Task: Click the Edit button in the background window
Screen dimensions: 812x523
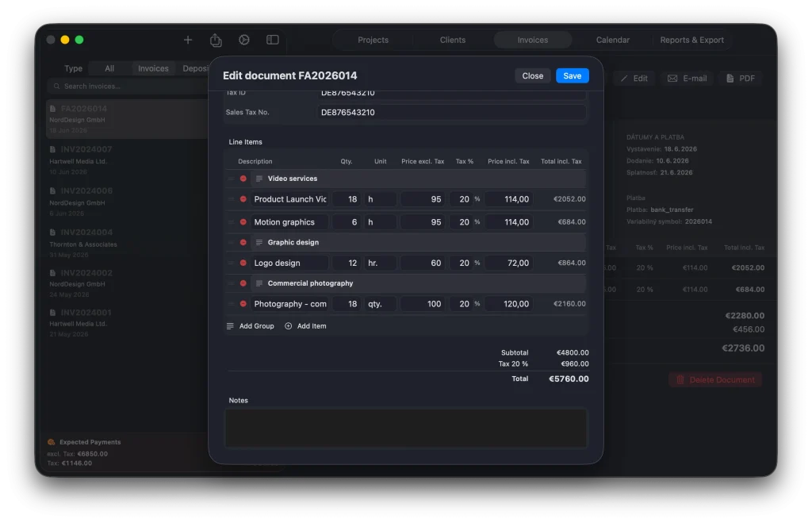Action: coord(634,79)
